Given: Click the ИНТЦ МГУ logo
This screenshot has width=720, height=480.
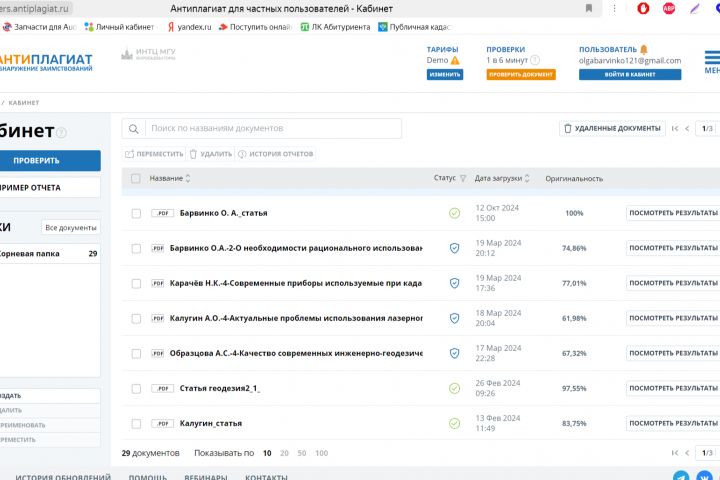Looking at the screenshot, I should (x=148, y=54).
